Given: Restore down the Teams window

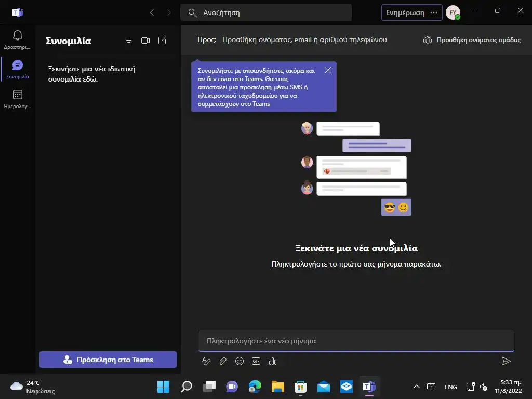Looking at the screenshot, I should click(x=497, y=10).
